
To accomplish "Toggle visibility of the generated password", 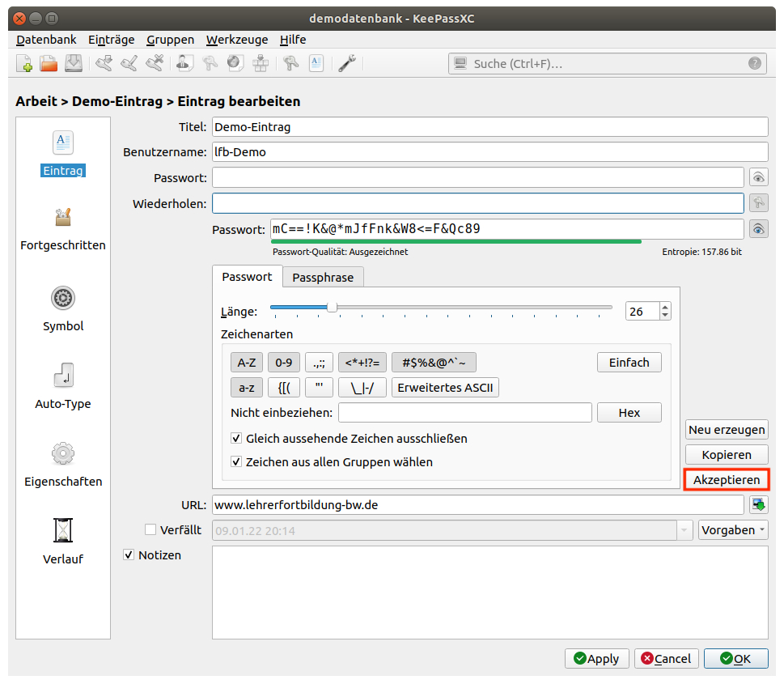I will coord(758,229).
